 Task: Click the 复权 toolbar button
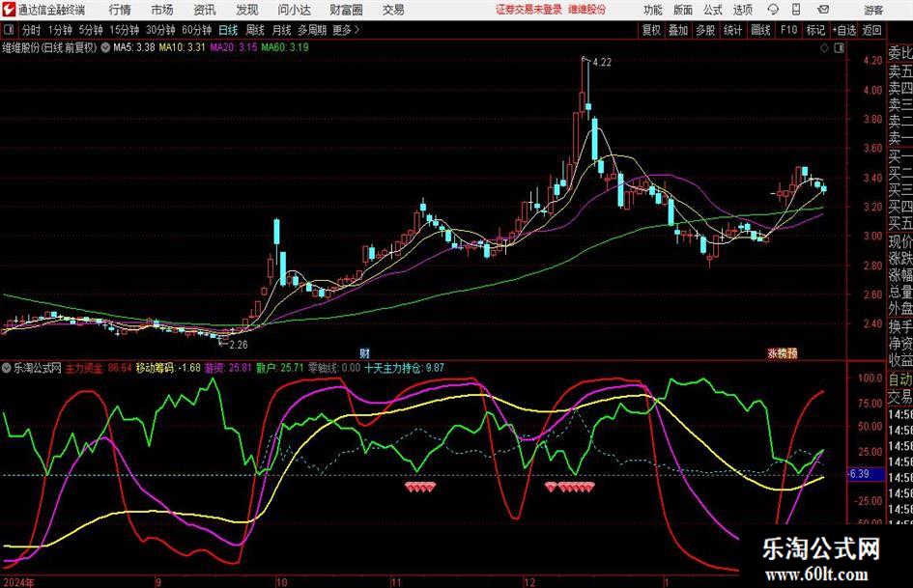click(651, 30)
